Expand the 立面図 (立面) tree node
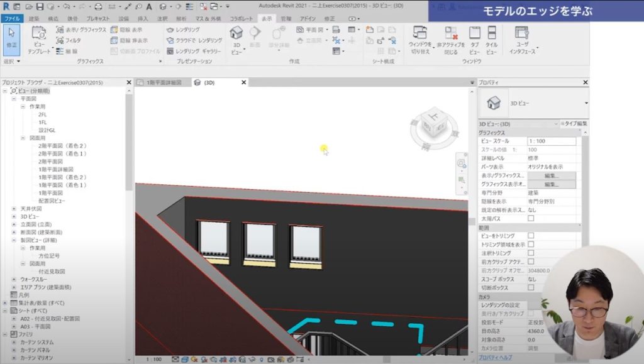Image resolution: width=644 pixels, height=364 pixels. [x=14, y=224]
